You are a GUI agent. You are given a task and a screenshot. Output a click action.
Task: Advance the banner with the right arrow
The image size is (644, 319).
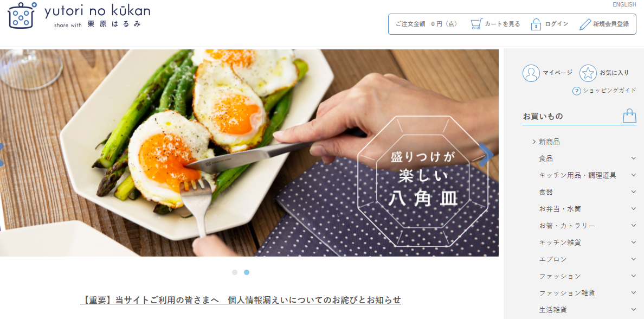tap(486, 155)
